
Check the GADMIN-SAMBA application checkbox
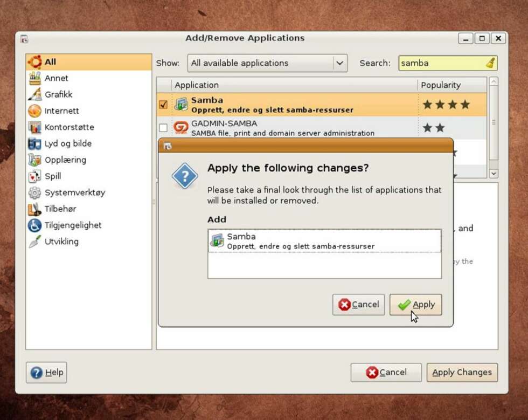163,128
